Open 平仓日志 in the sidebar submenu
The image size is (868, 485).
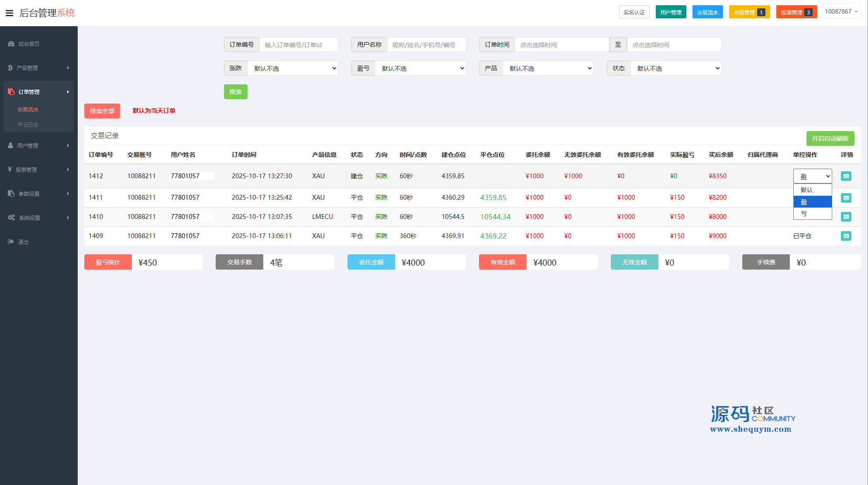[28, 125]
